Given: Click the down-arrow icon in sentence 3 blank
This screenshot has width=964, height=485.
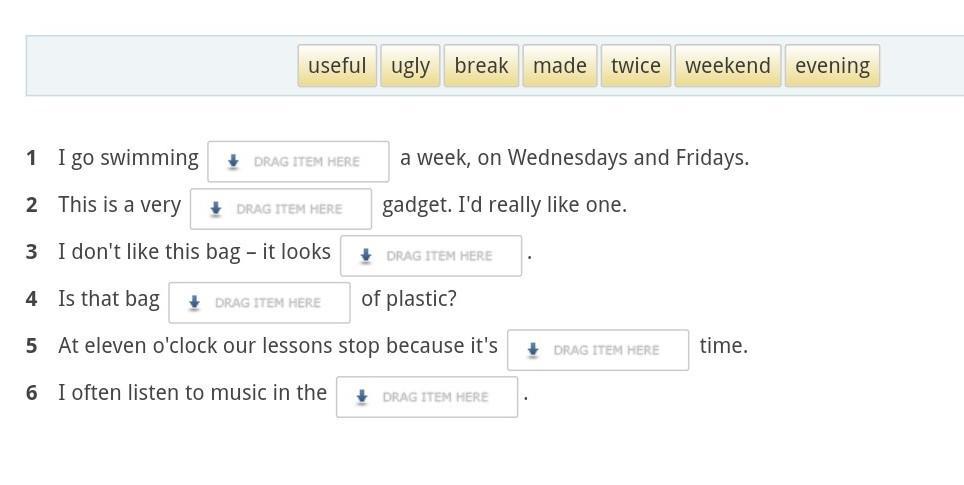Looking at the screenshot, I should coord(366,256).
